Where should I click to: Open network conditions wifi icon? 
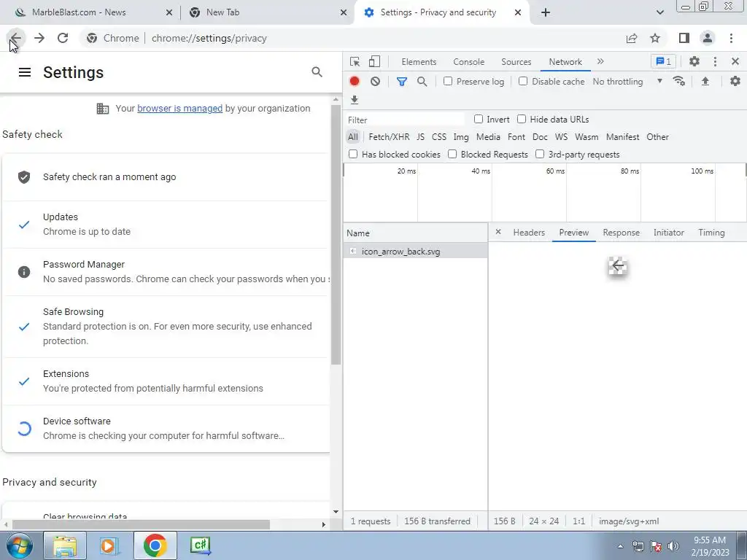[x=679, y=82]
